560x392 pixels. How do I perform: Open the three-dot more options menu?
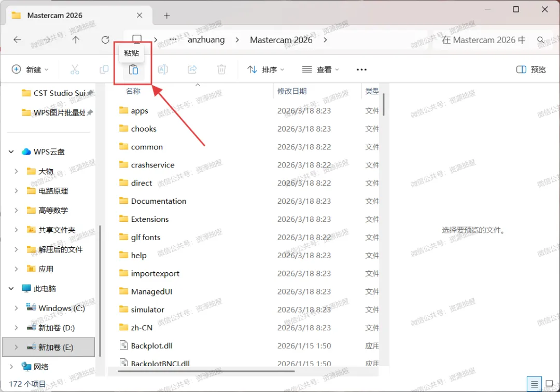coord(361,69)
